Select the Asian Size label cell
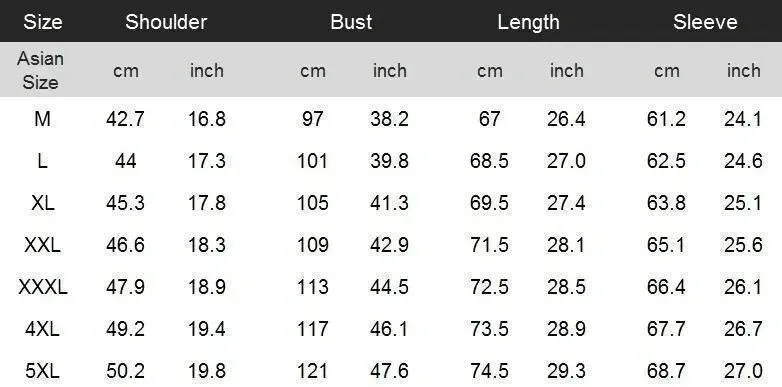 [40, 70]
